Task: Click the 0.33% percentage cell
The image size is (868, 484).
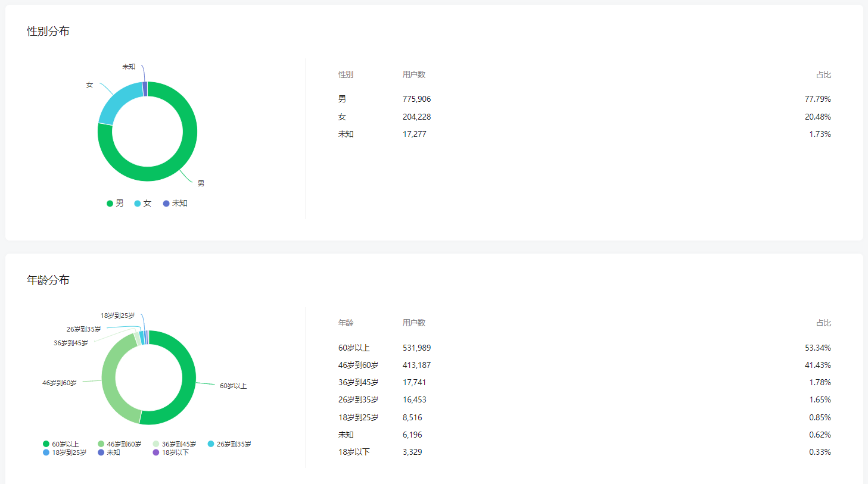Action: (x=820, y=452)
